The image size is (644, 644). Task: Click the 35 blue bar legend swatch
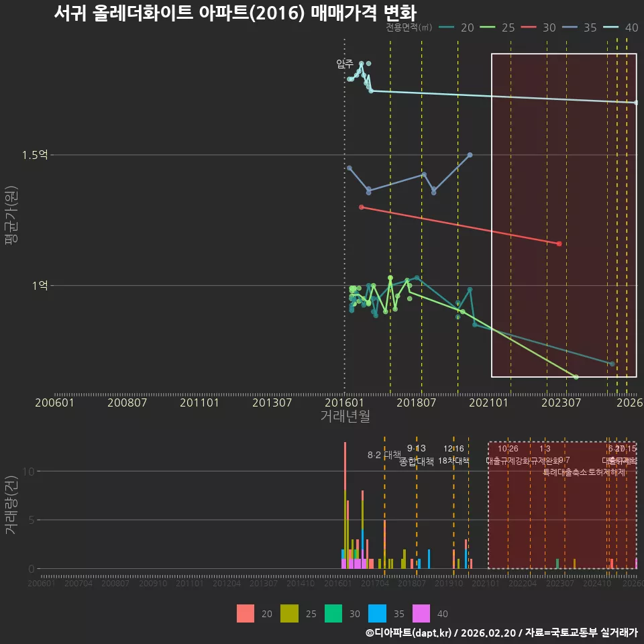click(377, 614)
